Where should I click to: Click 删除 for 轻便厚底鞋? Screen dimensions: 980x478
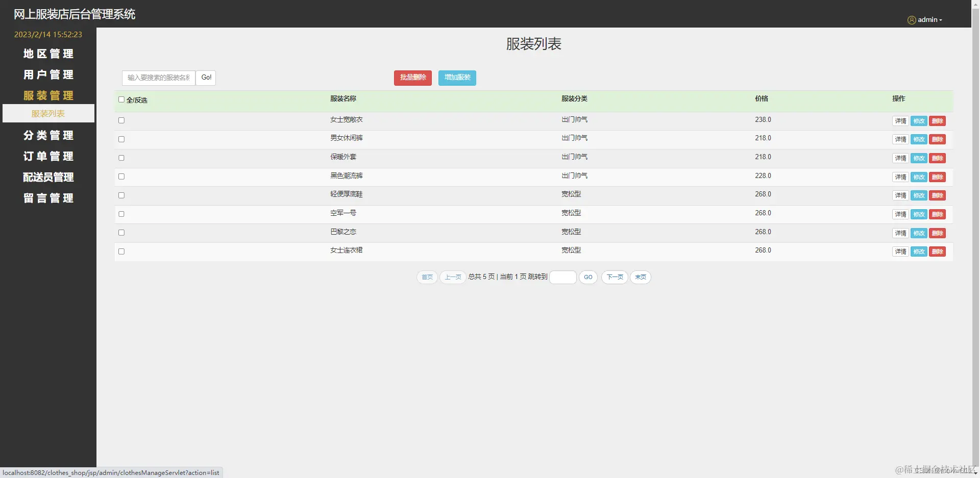click(937, 195)
